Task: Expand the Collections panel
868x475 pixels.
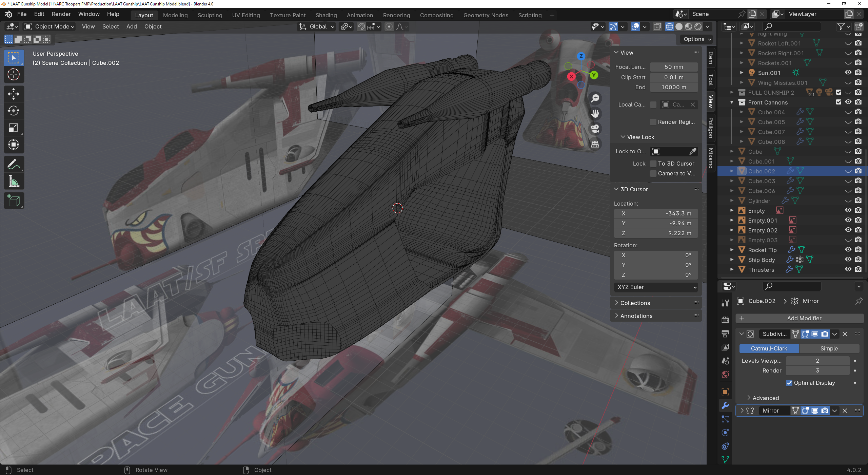Action: (x=635, y=303)
